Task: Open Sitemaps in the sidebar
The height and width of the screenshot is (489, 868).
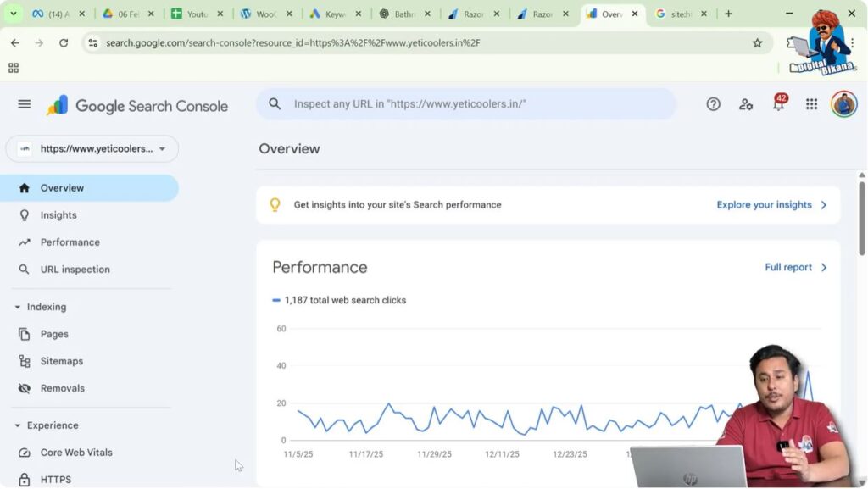Action: 61,361
